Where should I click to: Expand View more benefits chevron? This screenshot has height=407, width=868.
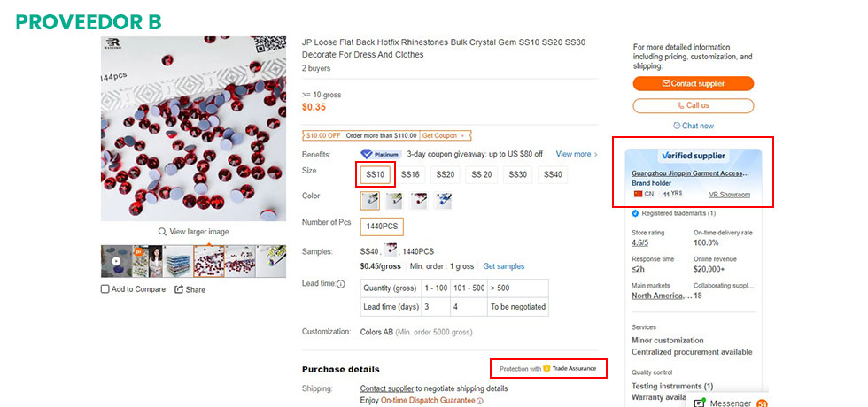coord(595,154)
